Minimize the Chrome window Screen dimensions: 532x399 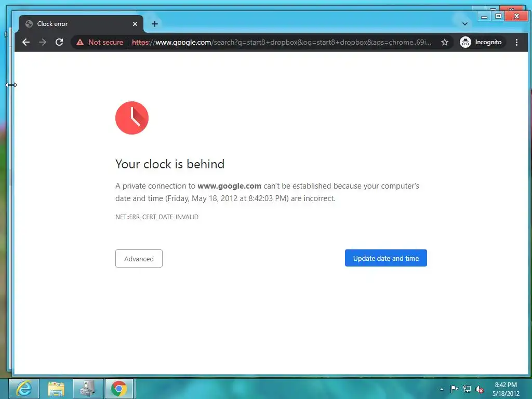pyautogui.click(x=484, y=16)
